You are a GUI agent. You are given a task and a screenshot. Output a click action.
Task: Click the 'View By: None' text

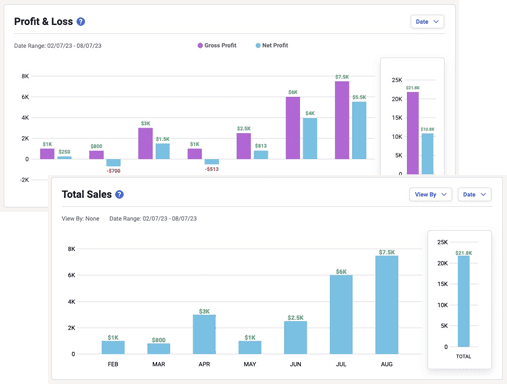pos(80,219)
